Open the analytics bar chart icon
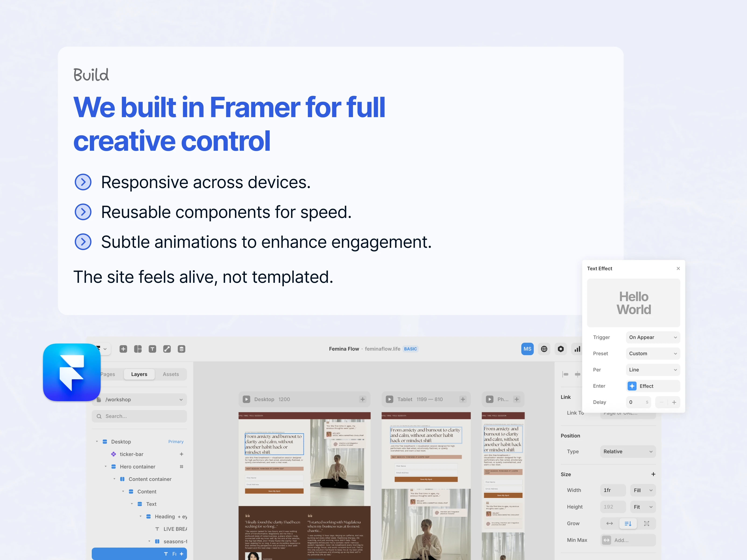 pyautogui.click(x=577, y=349)
